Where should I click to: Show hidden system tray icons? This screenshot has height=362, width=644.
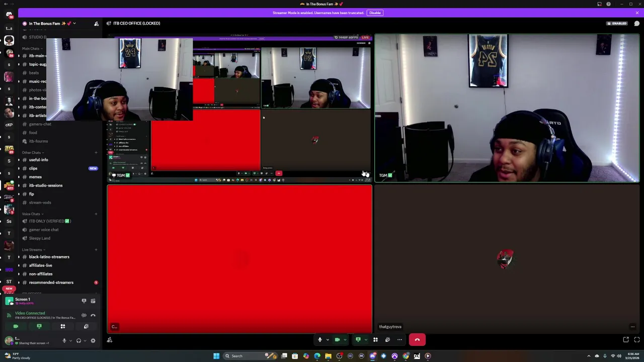(589, 356)
